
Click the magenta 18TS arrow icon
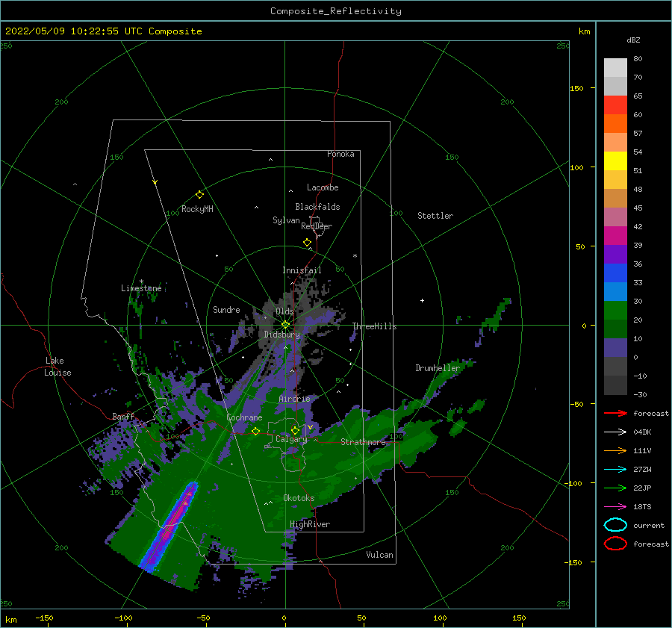click(615, 507)
